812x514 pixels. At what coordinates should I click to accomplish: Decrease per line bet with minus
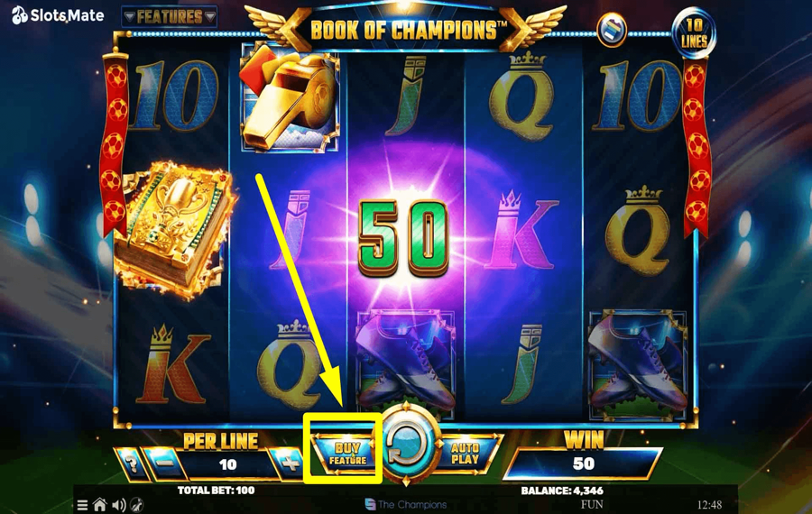click(165, 464)
